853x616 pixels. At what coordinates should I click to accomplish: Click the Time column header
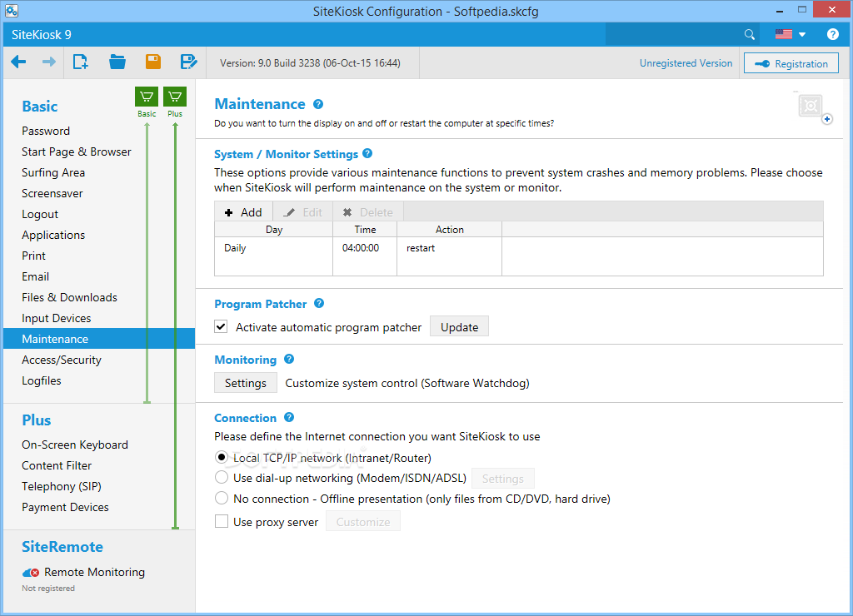pyautogui.click(x=365, y=230)
